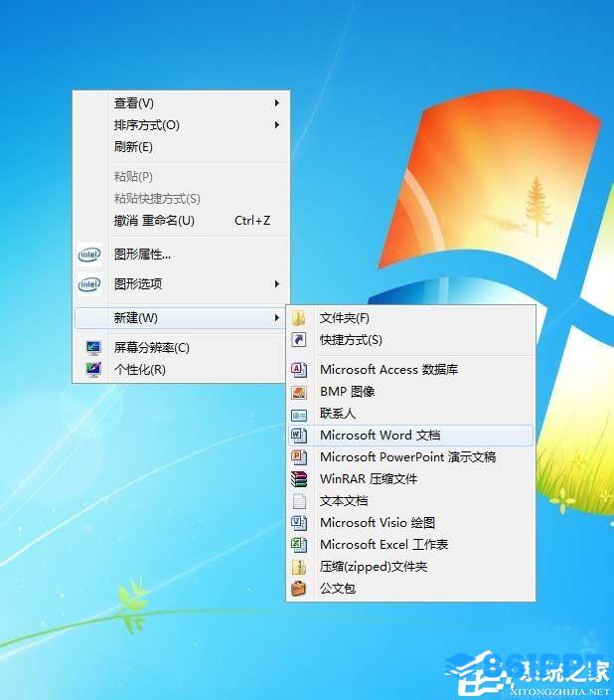Create a new 文件夹(F)
This screenshot has width=614, height=700.
410,318
